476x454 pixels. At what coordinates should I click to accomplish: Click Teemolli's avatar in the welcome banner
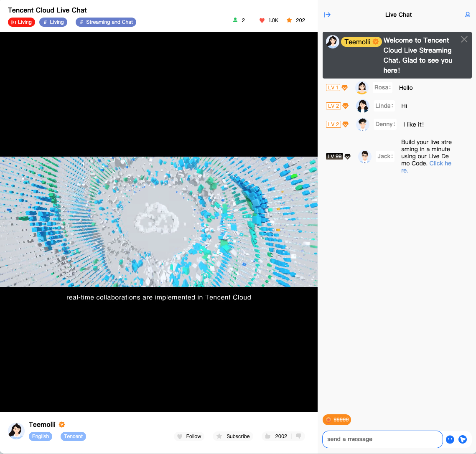(333, 42)
